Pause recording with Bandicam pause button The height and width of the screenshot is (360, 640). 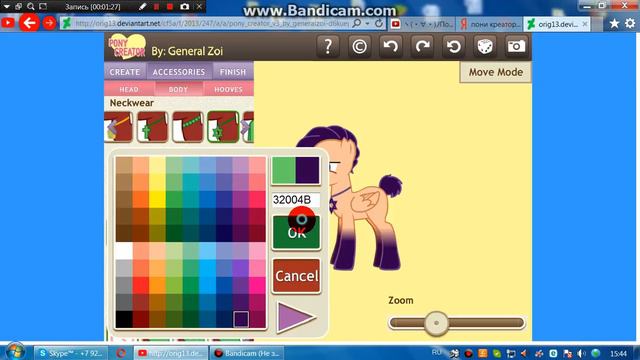coord(156,7)
